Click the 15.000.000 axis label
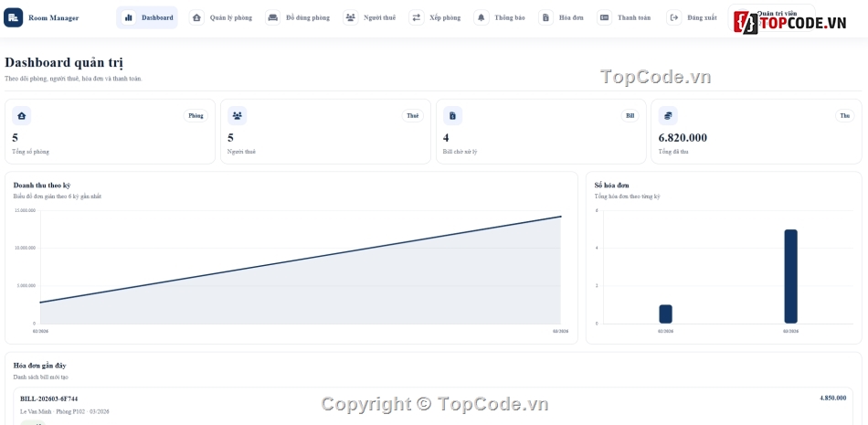 pos(26,210)
